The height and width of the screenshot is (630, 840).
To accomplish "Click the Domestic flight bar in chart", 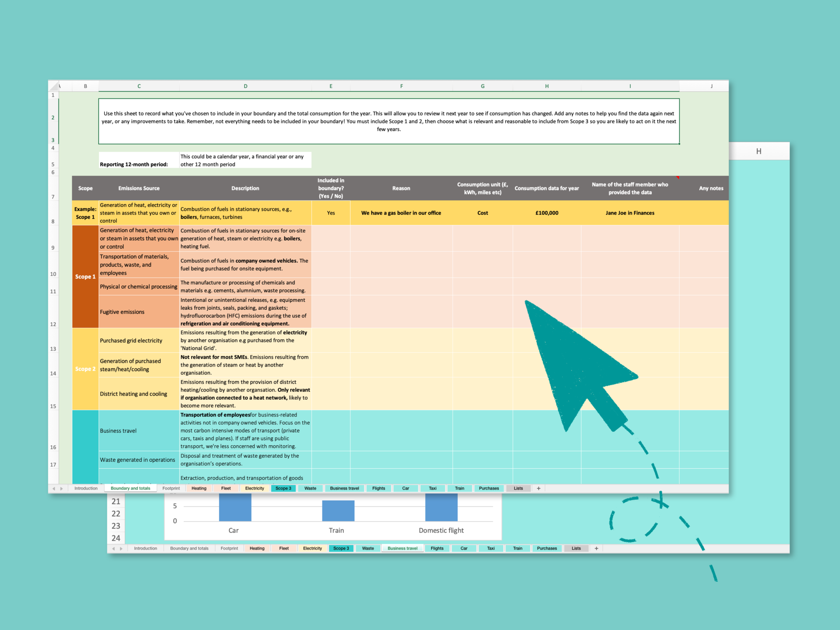I will (441, 507).
